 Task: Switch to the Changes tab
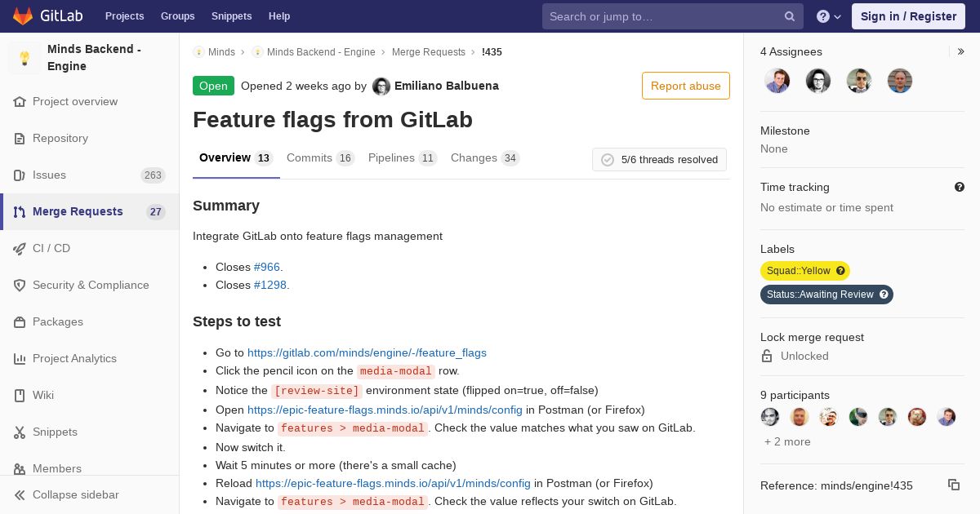474,157
